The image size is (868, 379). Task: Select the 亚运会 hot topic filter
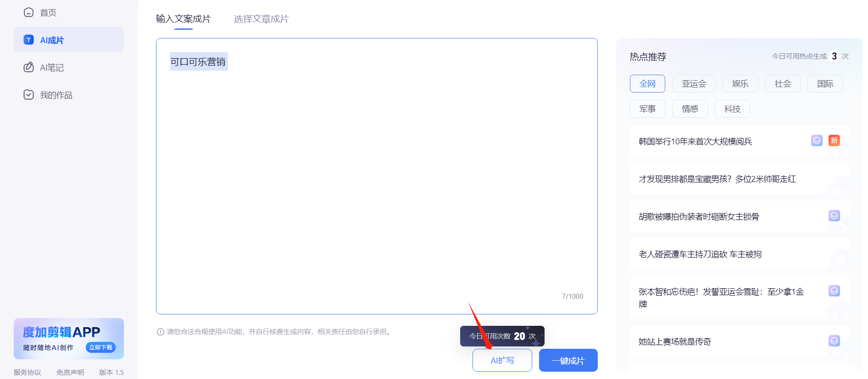click(x=694, y=84)
